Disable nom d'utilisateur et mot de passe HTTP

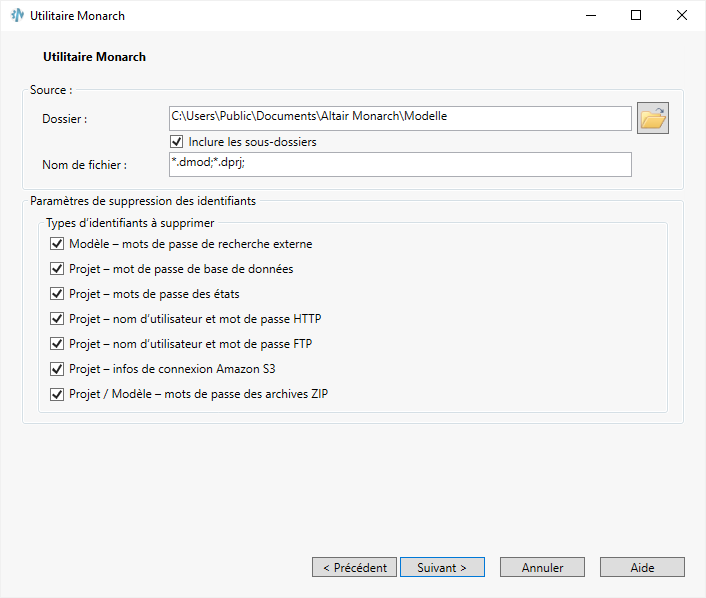click(57, 319)
